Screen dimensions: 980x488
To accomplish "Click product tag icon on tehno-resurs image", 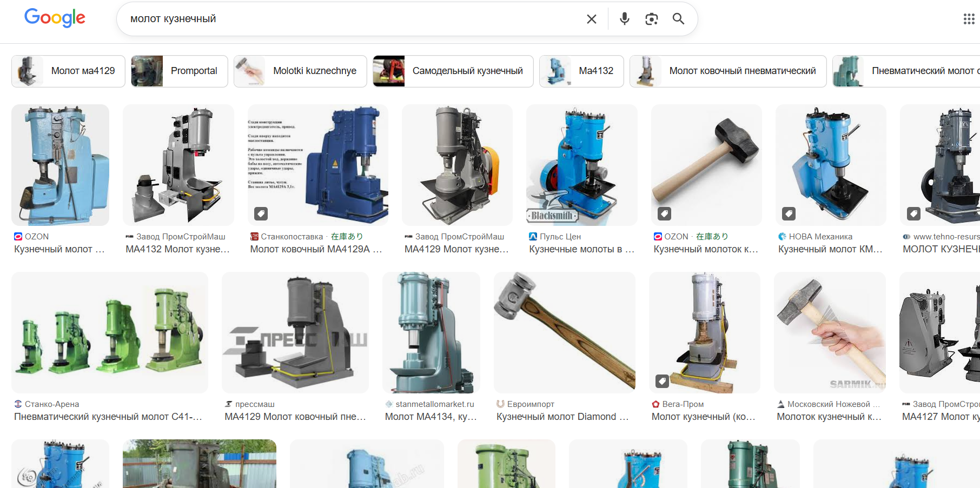I will (913, 213).
